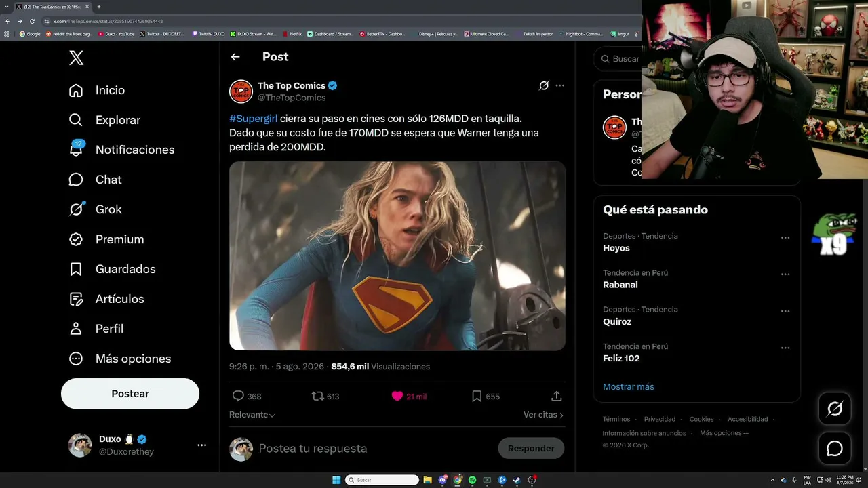This screenshot has width=868, height=488.
Task: Click the @TheTopComics handle
Action: pyautogui.click(x=292, y=98)
